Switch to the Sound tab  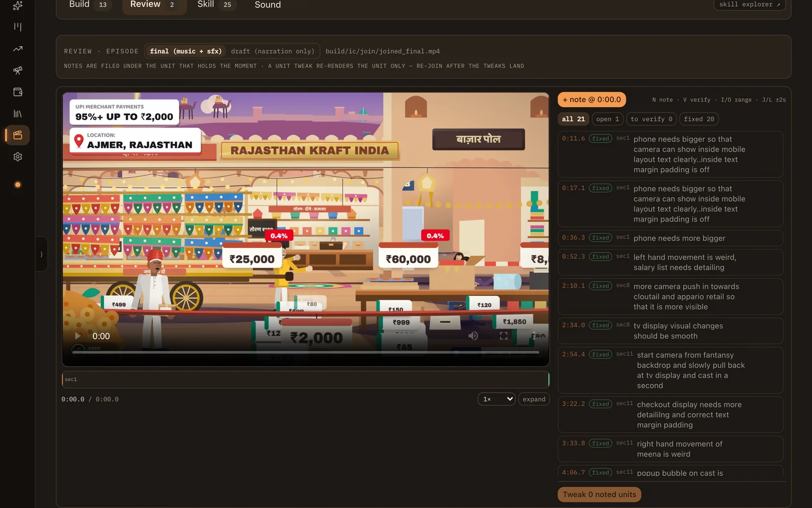point(267,5)
